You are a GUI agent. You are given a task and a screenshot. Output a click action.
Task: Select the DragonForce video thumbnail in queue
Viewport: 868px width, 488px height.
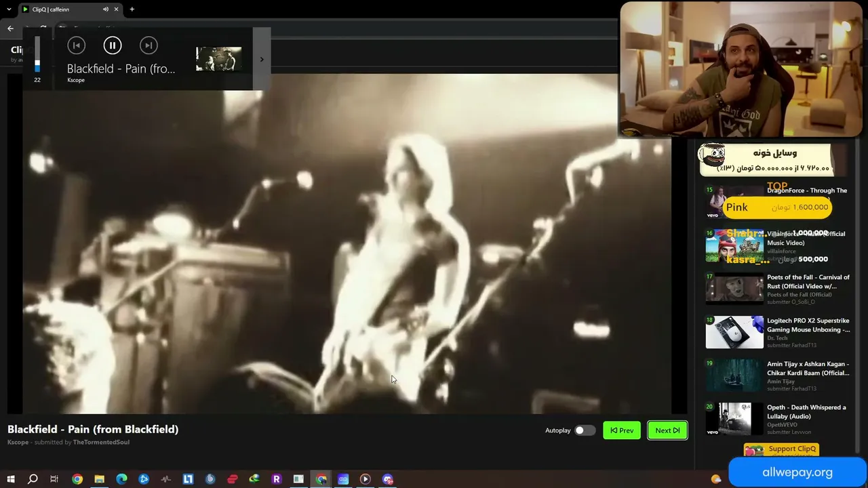click(734, 202)
